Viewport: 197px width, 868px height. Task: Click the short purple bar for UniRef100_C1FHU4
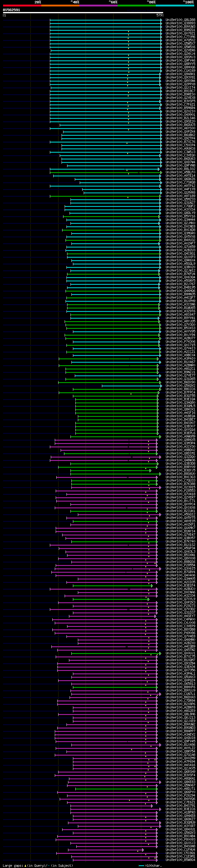click(106, 850)
